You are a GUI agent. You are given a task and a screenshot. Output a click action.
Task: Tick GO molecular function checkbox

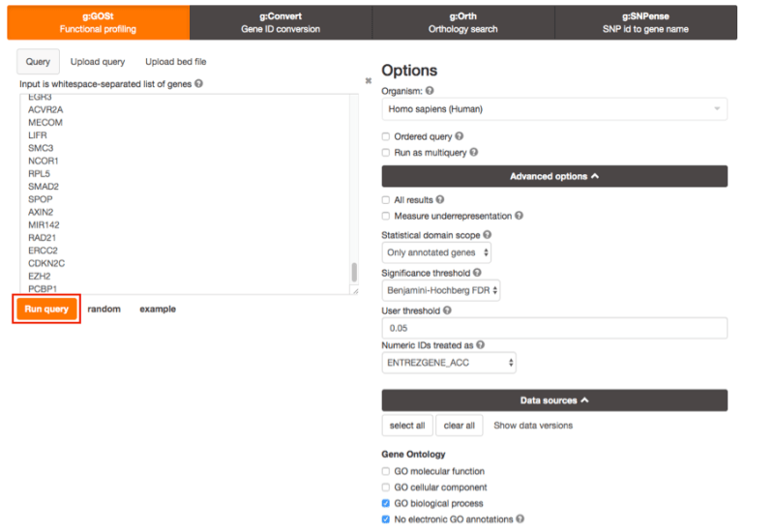click(385, 471)
